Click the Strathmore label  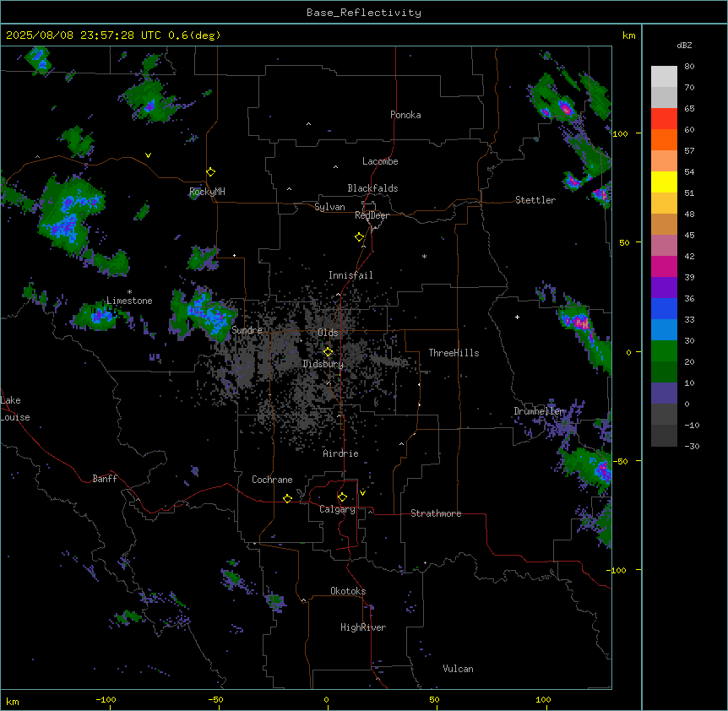[x=436, y=513]
